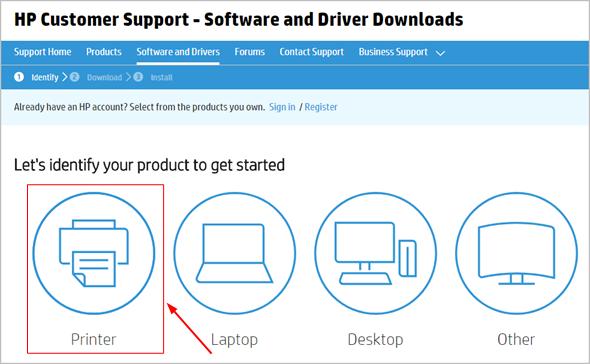
Task: Click the Register link
Action: point(321,107)
